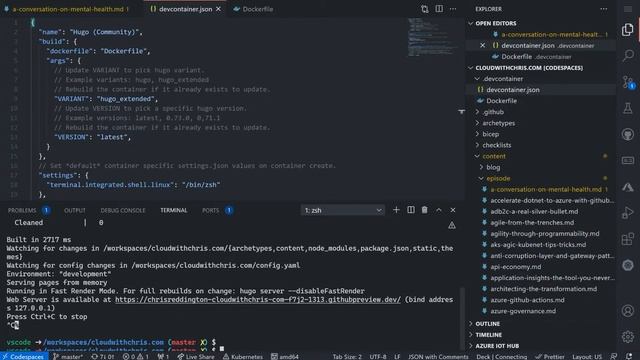Click the sync changes status item

tap(102, 356)
